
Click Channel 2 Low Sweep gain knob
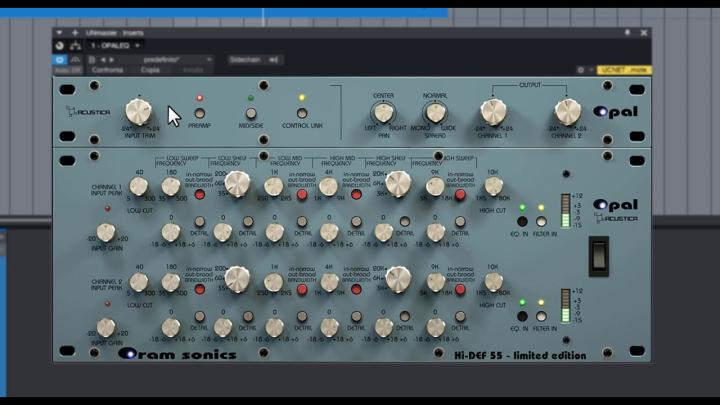pyautogui.click(x=171, y=327)
